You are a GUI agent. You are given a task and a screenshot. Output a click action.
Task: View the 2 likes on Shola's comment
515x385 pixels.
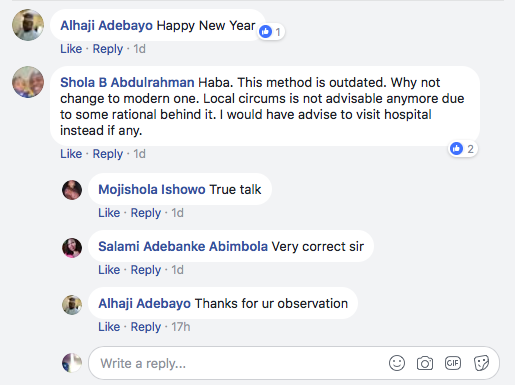463,149
